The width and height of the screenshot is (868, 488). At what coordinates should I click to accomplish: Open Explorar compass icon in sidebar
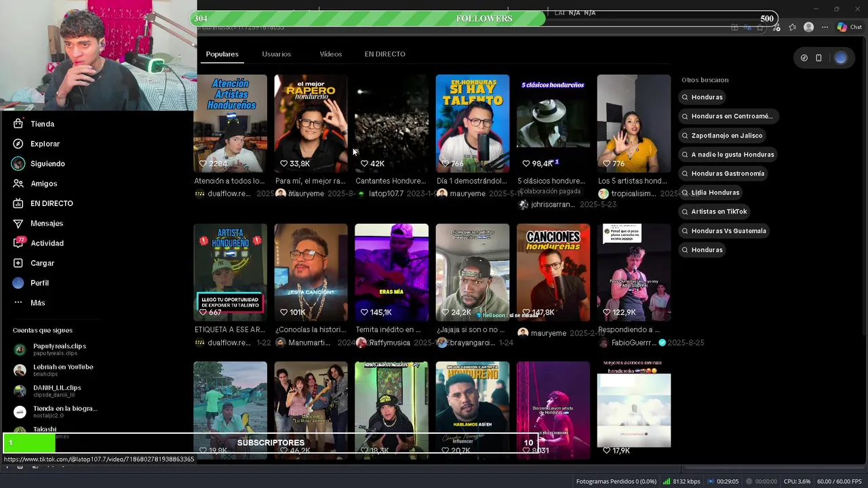click(18, 144)
